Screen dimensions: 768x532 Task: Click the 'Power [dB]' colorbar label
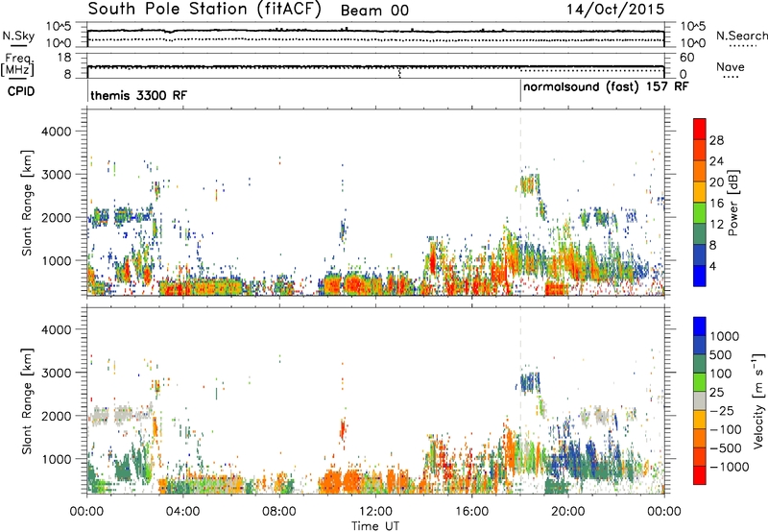733,203
